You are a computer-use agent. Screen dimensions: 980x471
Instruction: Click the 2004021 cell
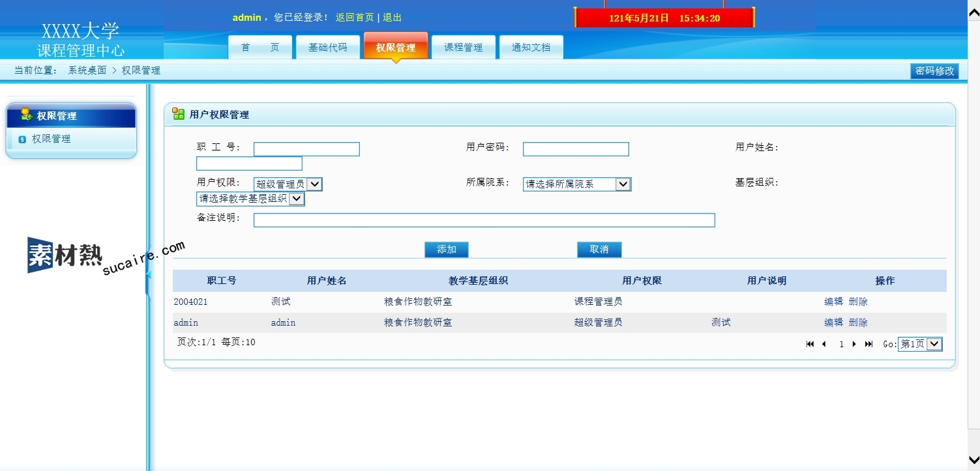point(190,302)
